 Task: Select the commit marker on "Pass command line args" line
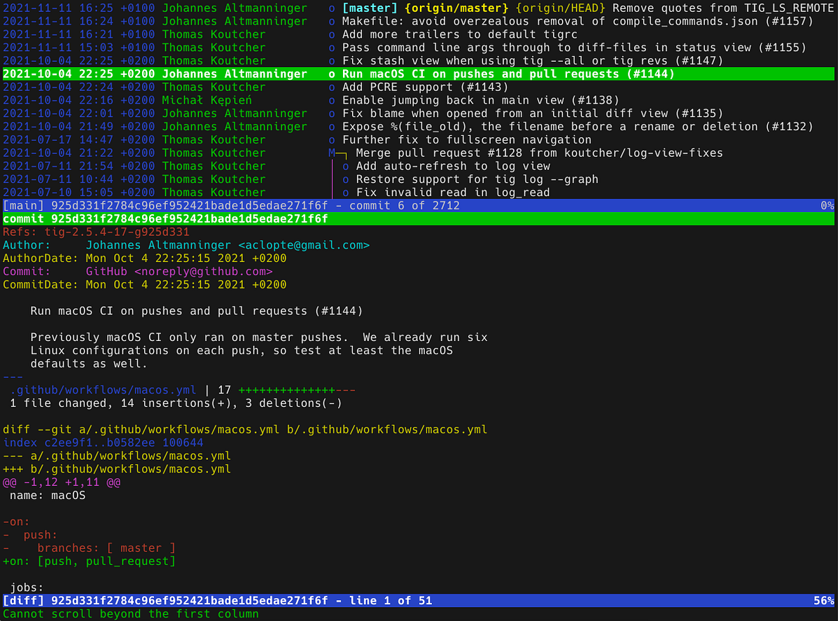click(x=332, y=47)
